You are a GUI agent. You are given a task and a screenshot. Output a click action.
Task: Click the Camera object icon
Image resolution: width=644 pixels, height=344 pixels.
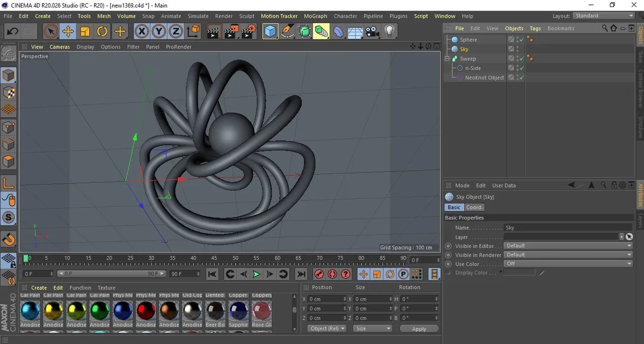[372, 32]
